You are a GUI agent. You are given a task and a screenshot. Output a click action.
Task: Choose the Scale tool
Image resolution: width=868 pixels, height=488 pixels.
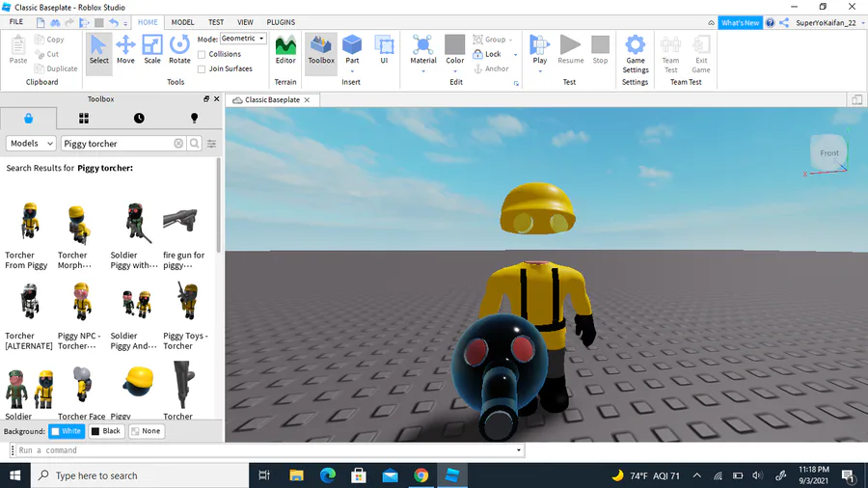pos(152,50)
